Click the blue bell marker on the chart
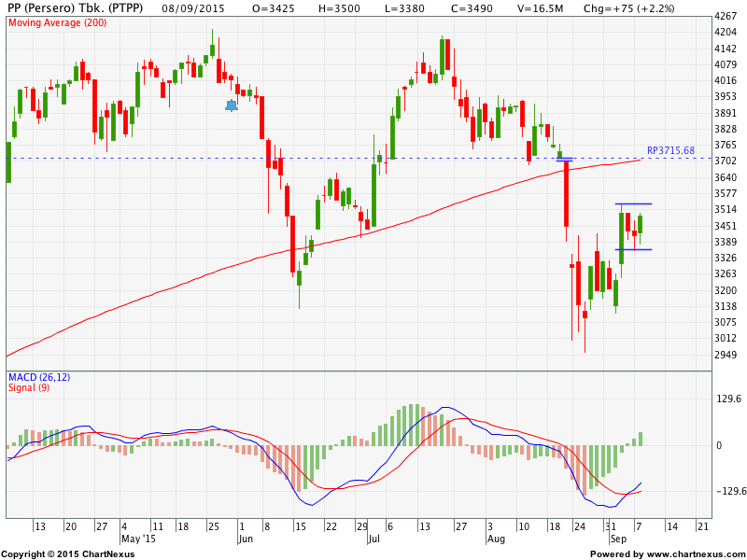The width and height of the screenshot is (747, 560). 232,105
